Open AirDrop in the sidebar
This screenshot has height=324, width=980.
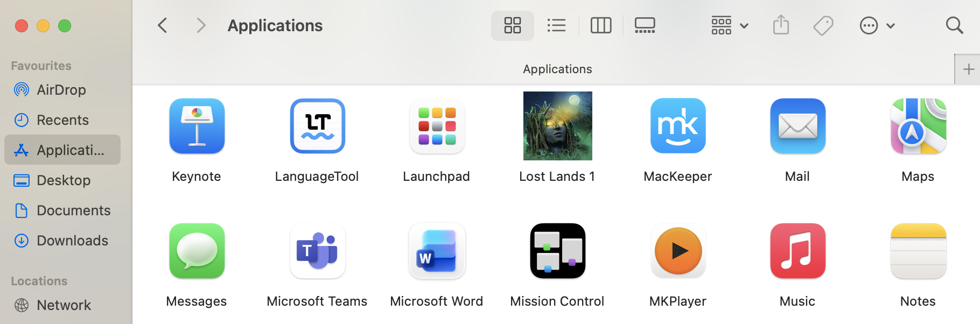point(62,90)
